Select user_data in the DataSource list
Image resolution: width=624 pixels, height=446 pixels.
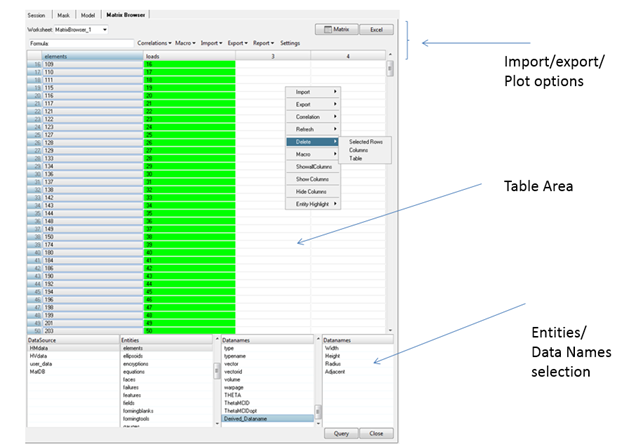pos(73,364)
